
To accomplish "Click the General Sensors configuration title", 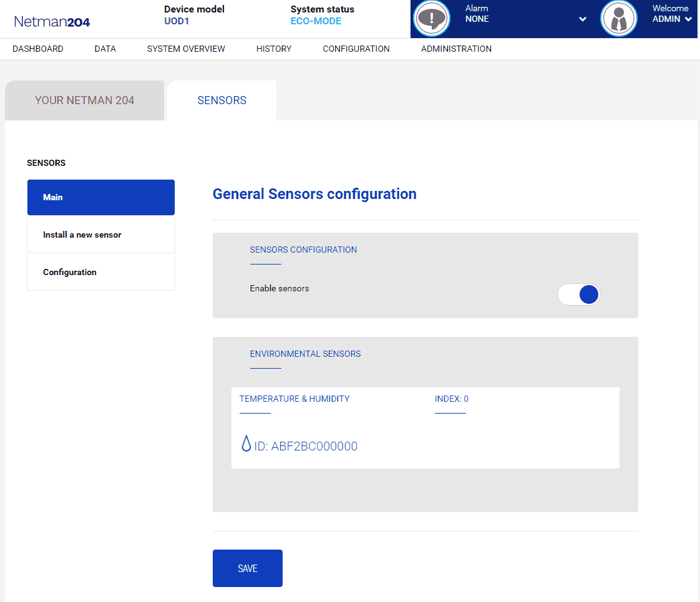I will click(314, 194).
